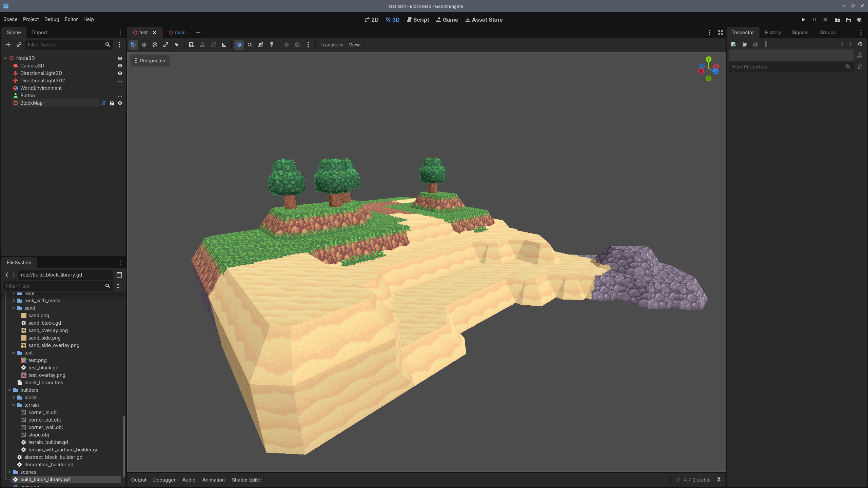
Task: Switch to the Script workspace
Action: [x=418, y=20]
